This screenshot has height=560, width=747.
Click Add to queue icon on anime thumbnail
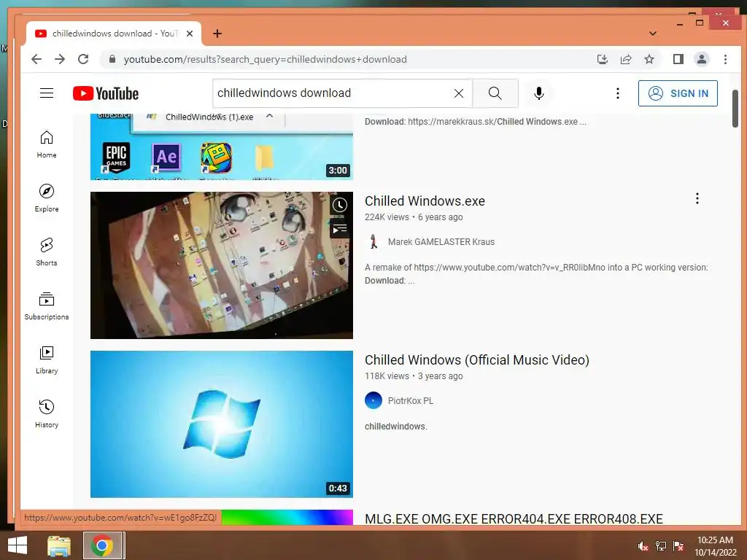click(x=340, y=230)
